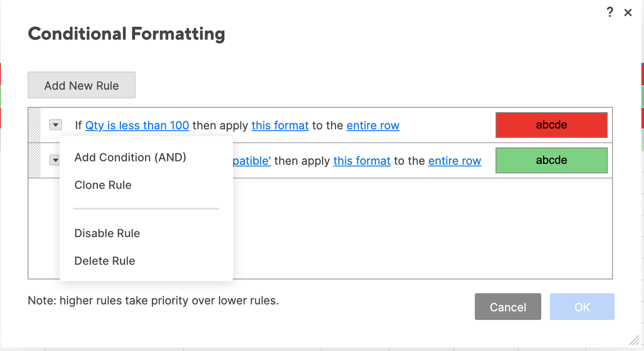Click the Add New Rule button
Viewport: 644px width, 351px height.
[82, 85]
